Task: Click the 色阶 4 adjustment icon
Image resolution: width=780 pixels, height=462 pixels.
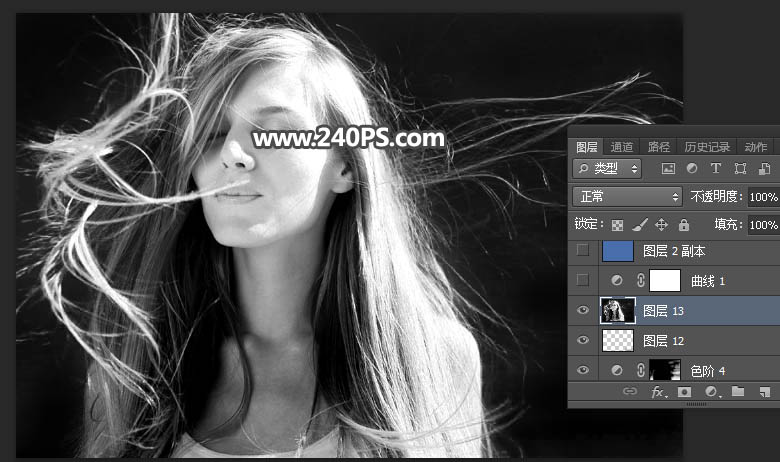Action: pyautogui.click(x=617, y=370)
